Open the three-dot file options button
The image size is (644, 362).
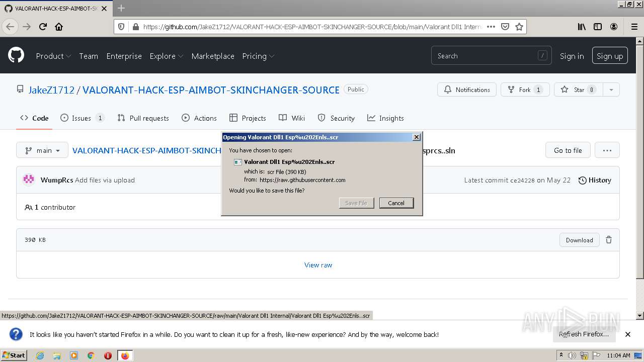[607, 150]
